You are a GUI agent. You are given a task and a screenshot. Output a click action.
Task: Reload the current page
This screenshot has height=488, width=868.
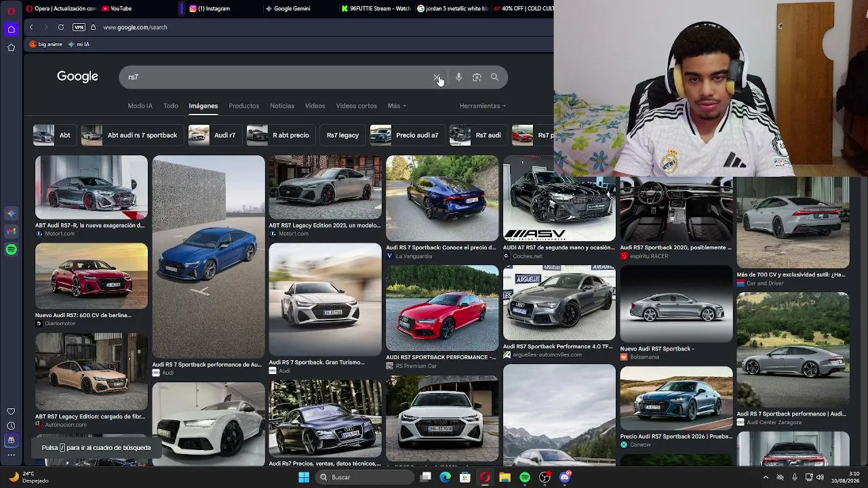coord(61,27)
